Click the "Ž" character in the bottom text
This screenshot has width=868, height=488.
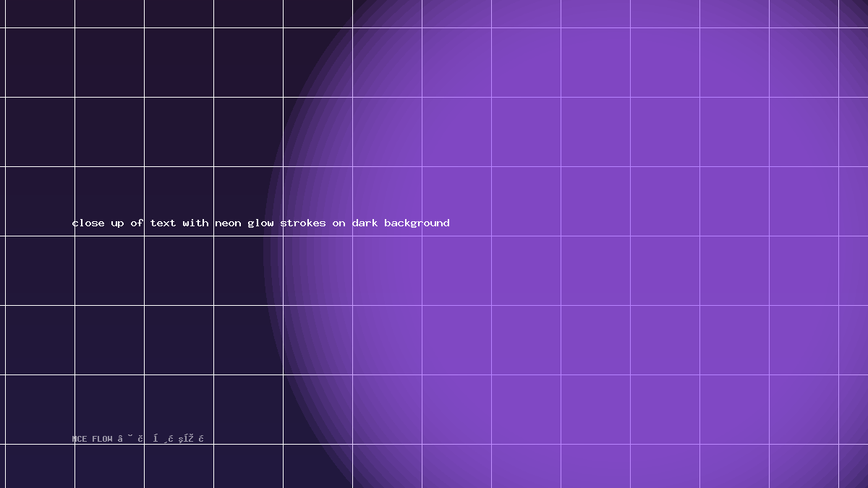tap(190, 439)
